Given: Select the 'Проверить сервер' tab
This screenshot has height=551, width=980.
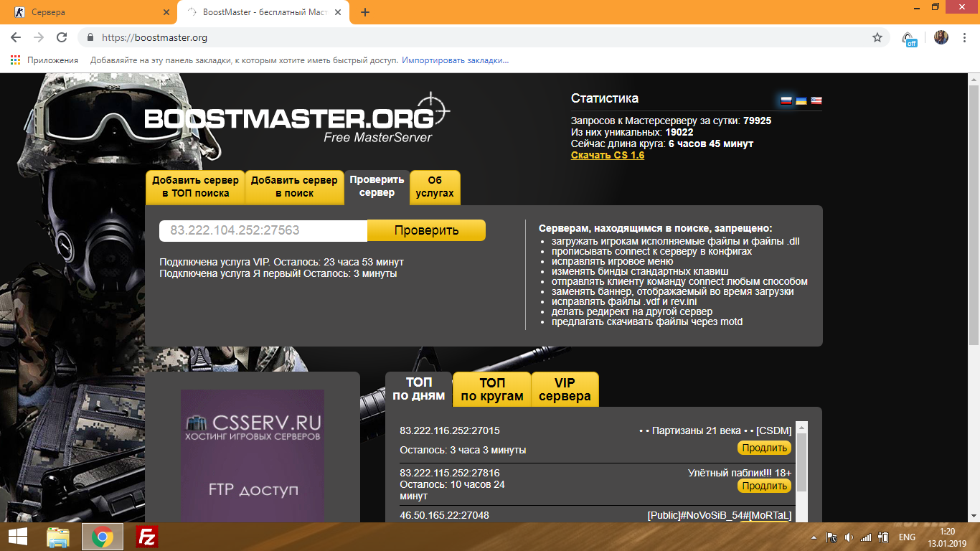Looking at the screenshot, I should (377, 187).
